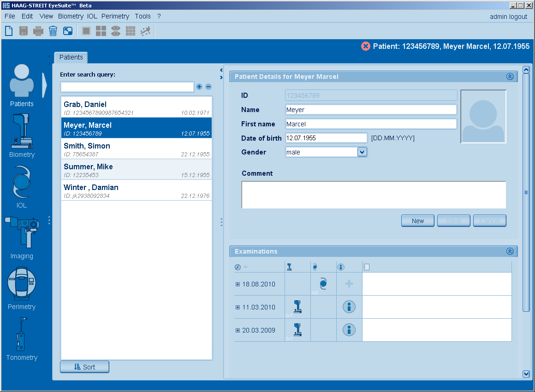The image size is (535, 392).
Task: Open the Tools menu
Action: (x=143, y=16)
